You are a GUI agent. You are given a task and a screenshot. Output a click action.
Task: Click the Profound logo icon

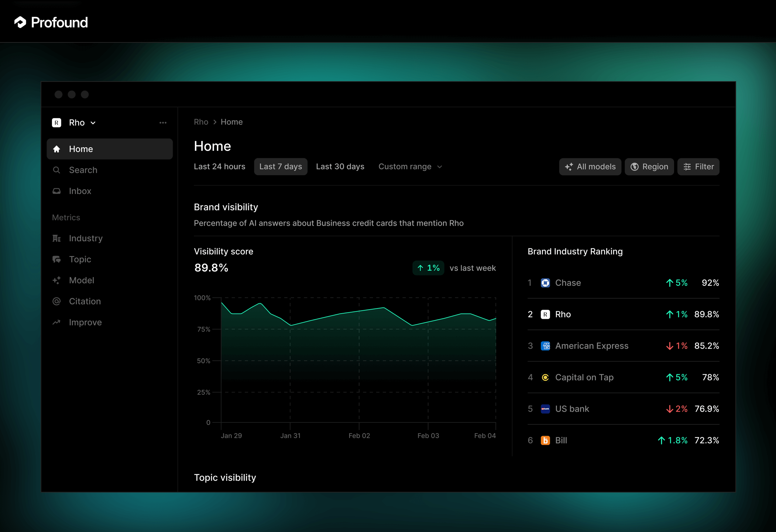click(20, 23)
